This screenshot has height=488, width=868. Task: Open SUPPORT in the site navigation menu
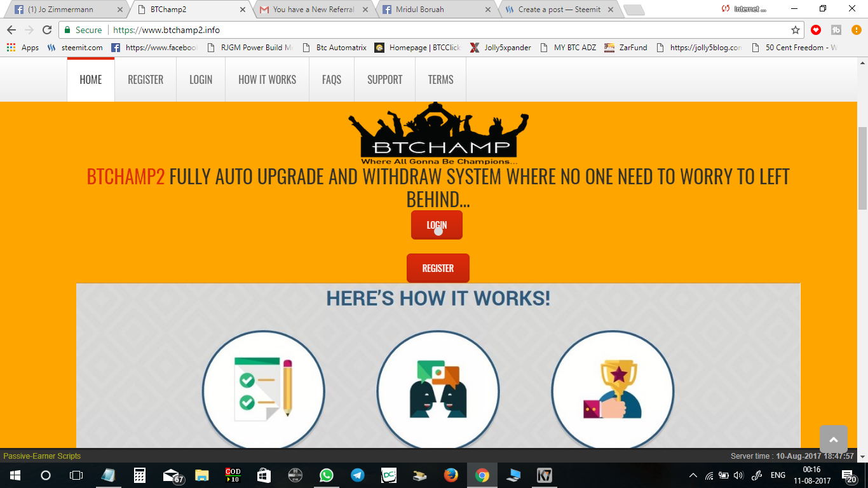point(384,79)
